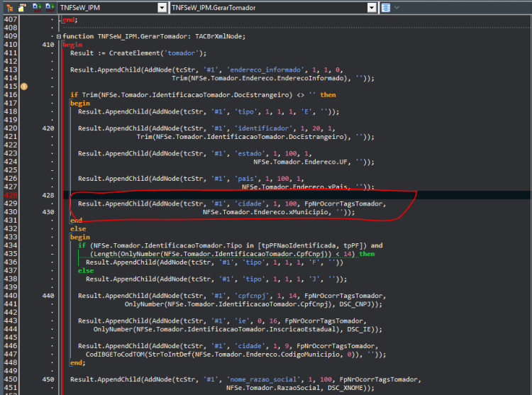Click line number 428 in the gutter
This screenshot has width=532, height=395.
click(x=11, y=195)
